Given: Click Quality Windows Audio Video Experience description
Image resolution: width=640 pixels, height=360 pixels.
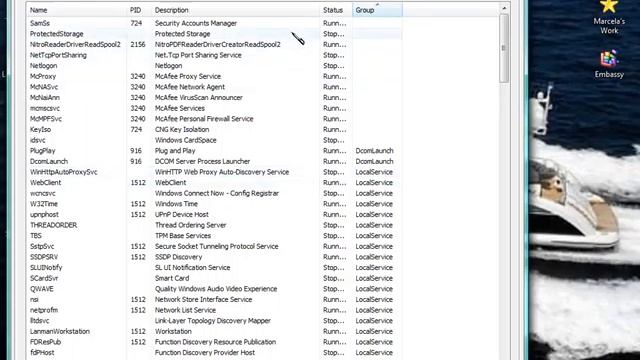Looking at the screenshot, I should 216,289.
